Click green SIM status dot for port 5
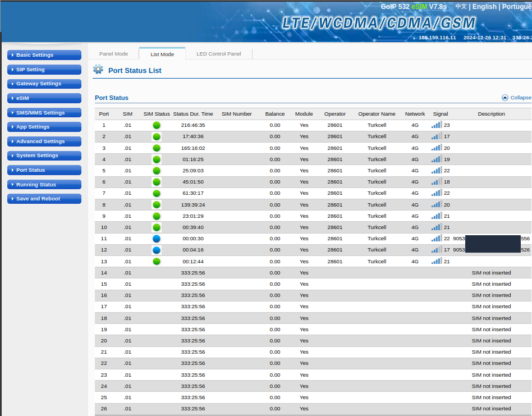 point(157,171)
